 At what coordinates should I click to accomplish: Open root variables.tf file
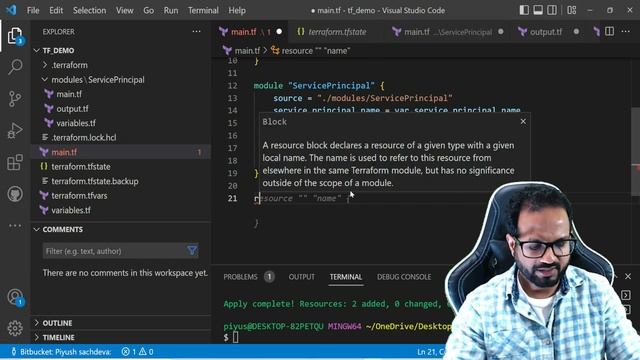pyautogui.click(x=70, y=210)
